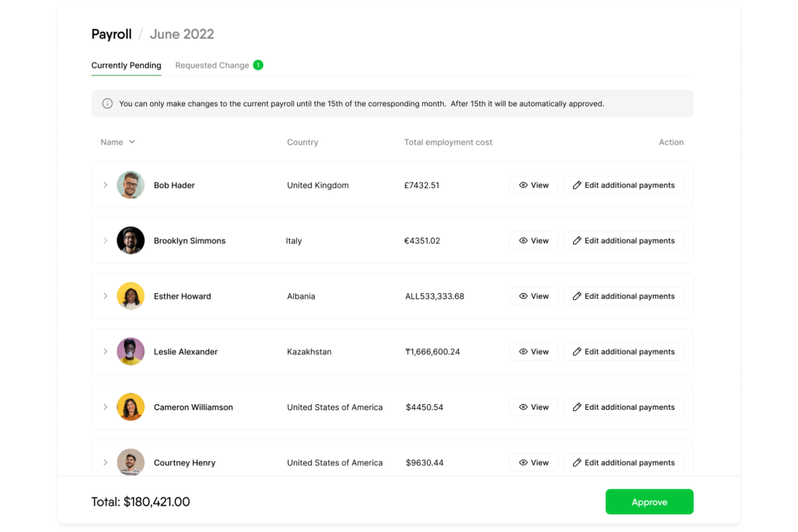Expand Brooklyn Simmons' payroll row
The width and height of the screenshot is (798, 532).
click(x=106, y=240)
